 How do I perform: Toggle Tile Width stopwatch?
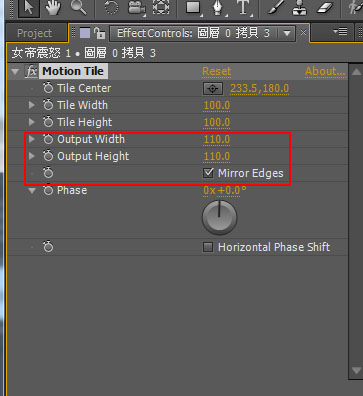pyautogui.click(x=48, y=105)
